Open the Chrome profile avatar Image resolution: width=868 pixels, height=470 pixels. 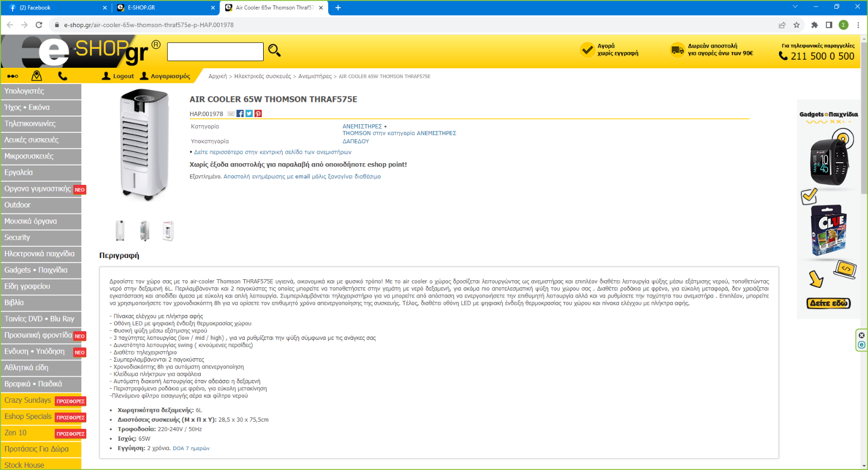tap(844, 25)
